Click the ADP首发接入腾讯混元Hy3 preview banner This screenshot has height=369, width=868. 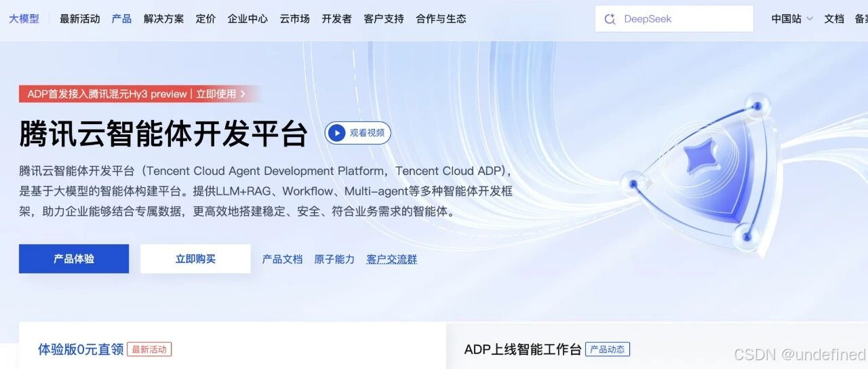[x=140, y=94]
